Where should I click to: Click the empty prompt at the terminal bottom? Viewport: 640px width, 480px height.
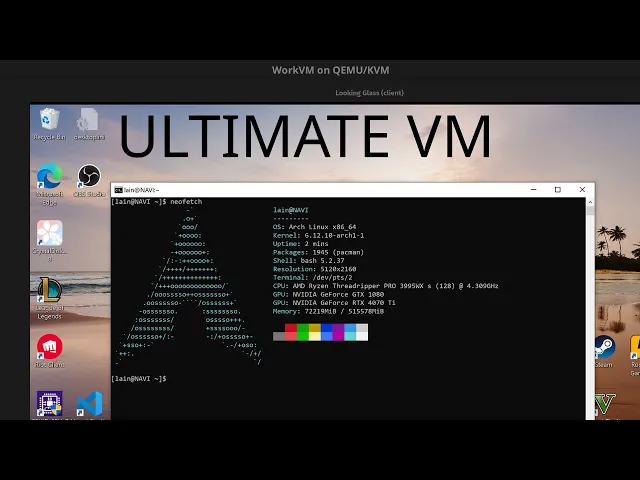point(138,379)
